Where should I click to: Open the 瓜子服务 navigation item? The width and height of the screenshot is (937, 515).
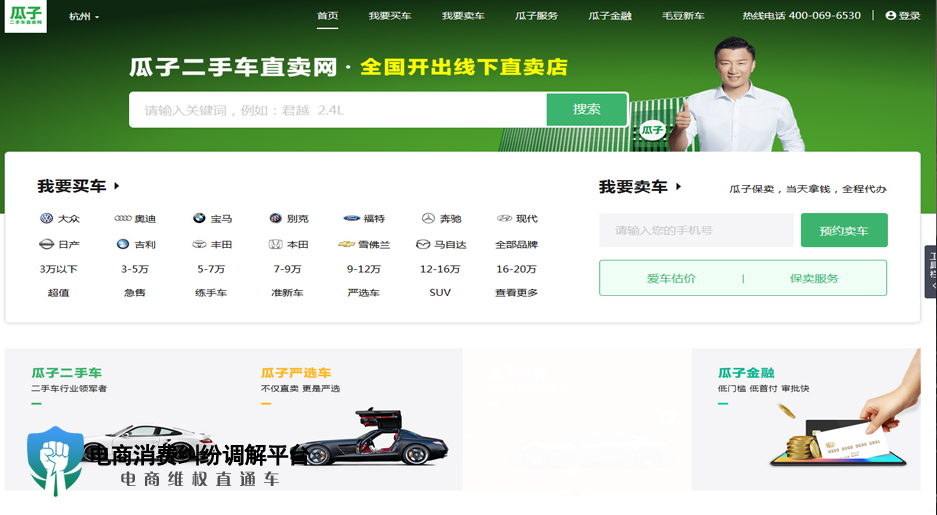pos(537,16)
